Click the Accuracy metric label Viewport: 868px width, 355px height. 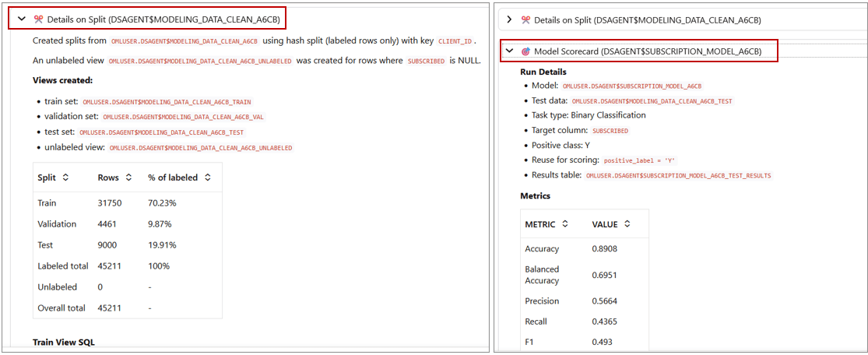click(542, 248)
